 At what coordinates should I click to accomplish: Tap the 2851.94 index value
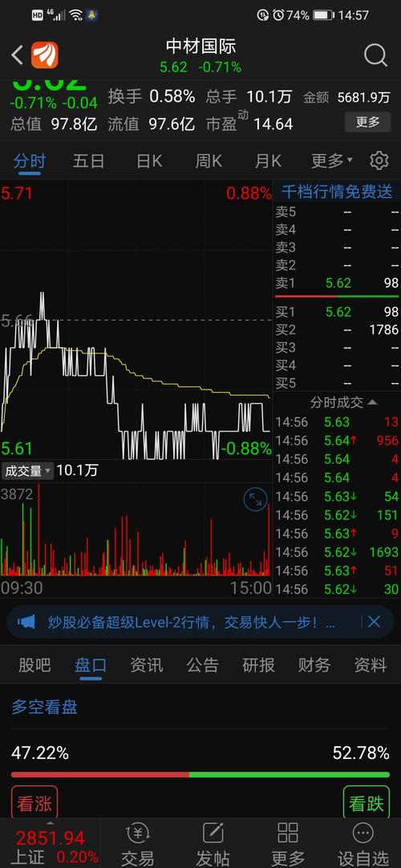(50, 838)
